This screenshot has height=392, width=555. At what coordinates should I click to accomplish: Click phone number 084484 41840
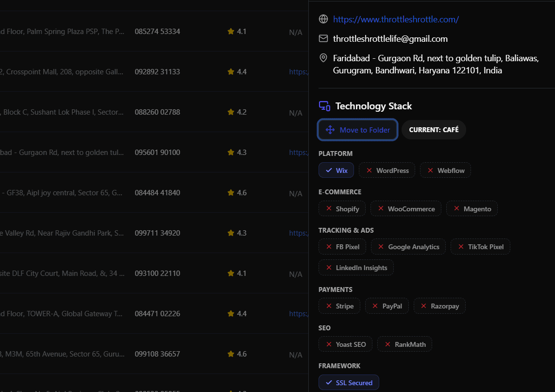tap(157, 193)
